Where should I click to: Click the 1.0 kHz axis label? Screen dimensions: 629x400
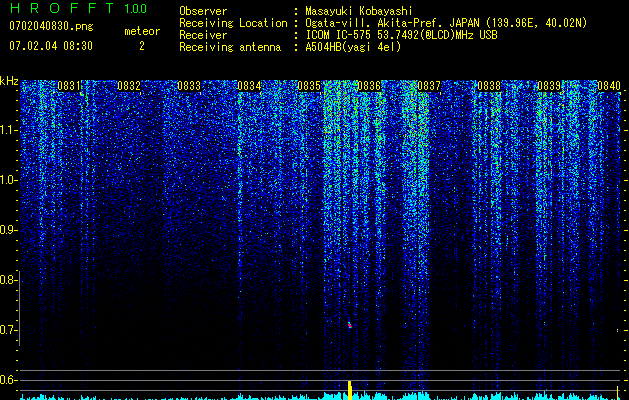pyautogui.click(x=9, y=180)
